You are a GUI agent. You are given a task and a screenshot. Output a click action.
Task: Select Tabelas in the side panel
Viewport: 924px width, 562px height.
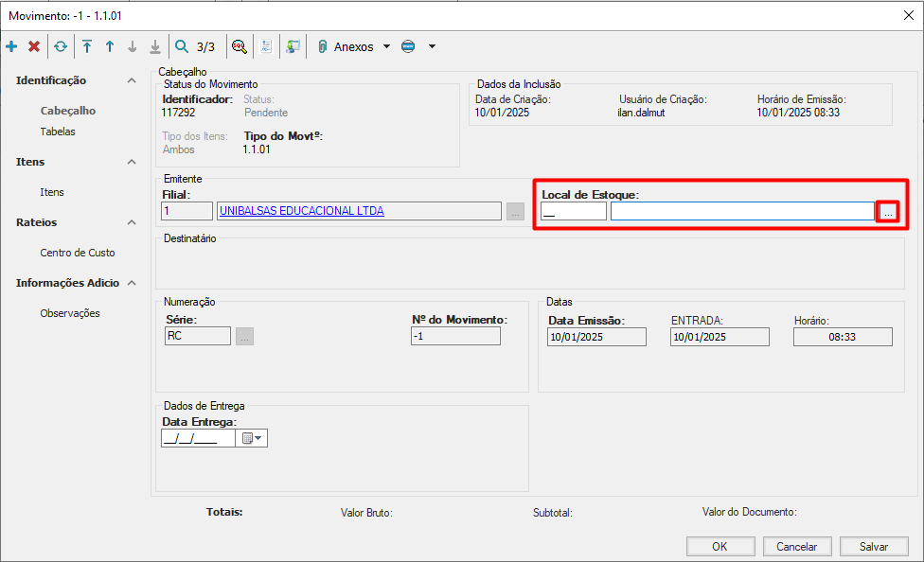pyautogui.click(x=58, y=132)
